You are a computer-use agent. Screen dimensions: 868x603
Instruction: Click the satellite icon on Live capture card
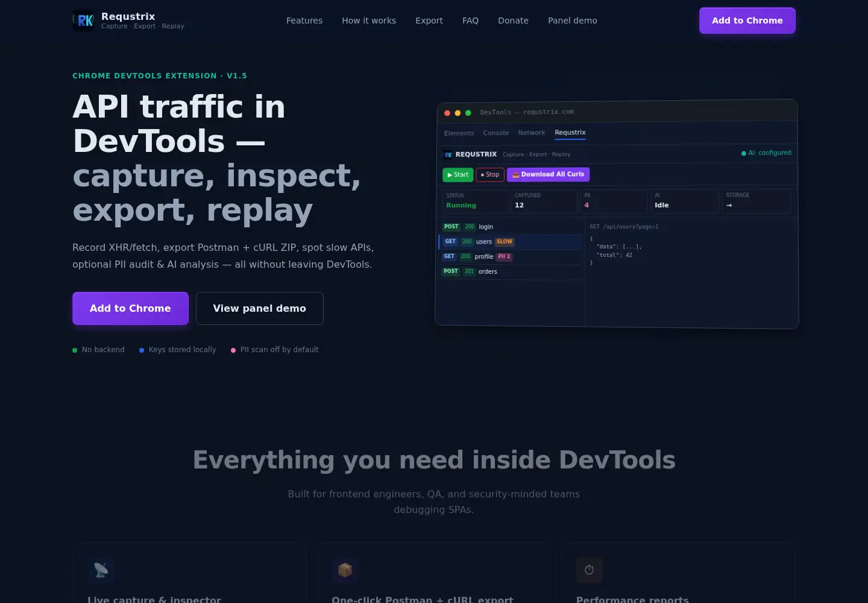coord(101,570)
